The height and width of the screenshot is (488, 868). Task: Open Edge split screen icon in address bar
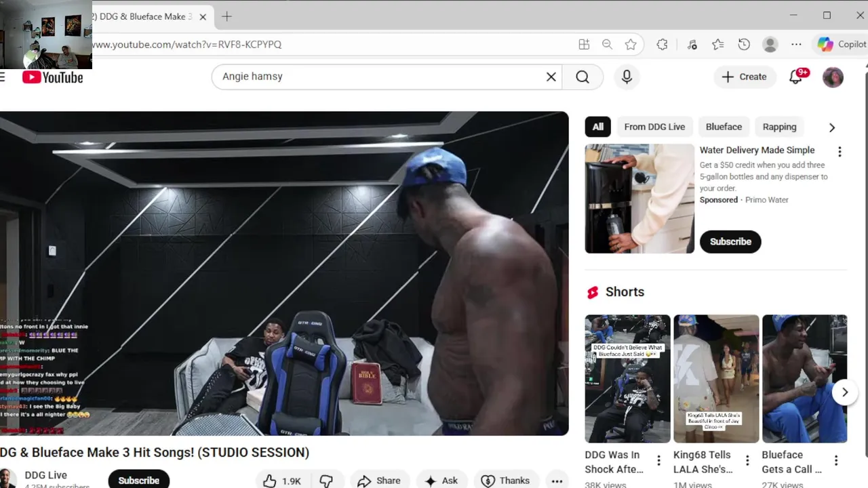click(x=584, y=44)
